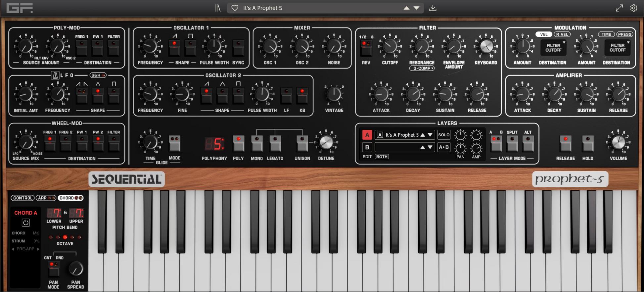644x292 pixels.
Task: Click the resize window arrows icon
Action: point(619,8)
